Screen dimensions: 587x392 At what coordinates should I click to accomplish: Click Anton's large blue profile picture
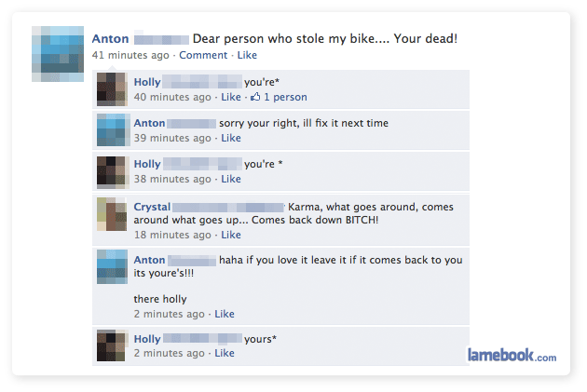coord(58,54)
